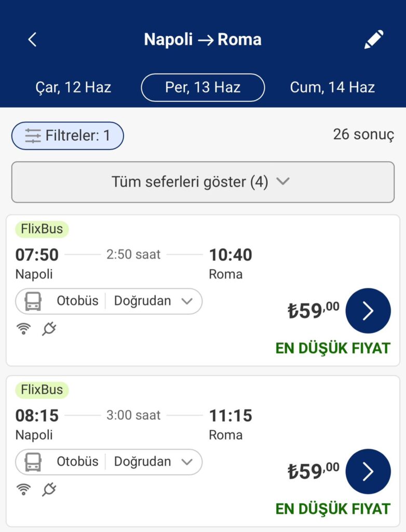Tap the back arrow icon
The image size is (406, 532).
tap(32, 39)
